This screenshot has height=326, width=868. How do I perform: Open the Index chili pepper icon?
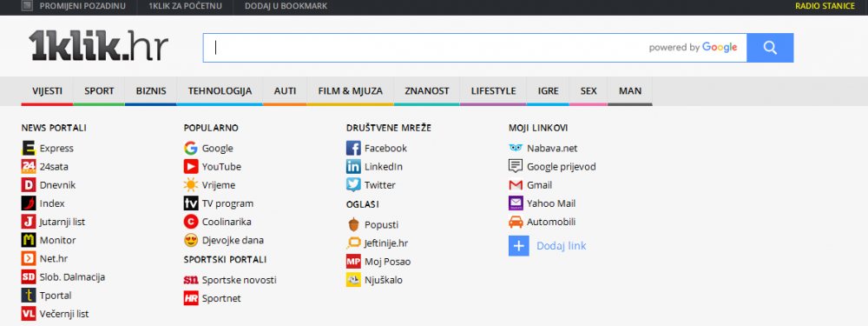tap(29, 203)
